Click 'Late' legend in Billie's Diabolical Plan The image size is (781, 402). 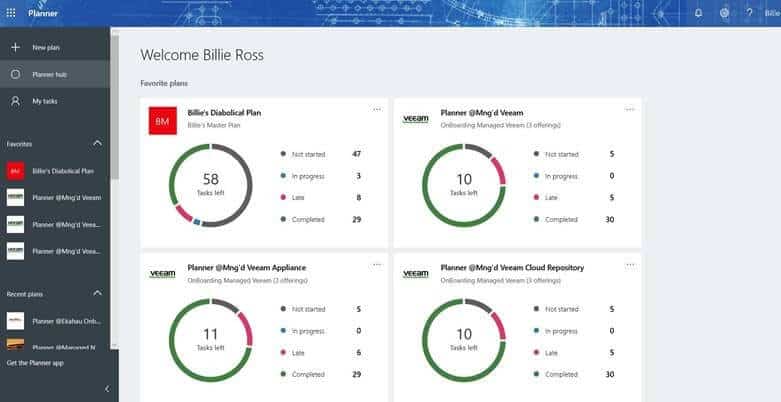coord(298,198)
